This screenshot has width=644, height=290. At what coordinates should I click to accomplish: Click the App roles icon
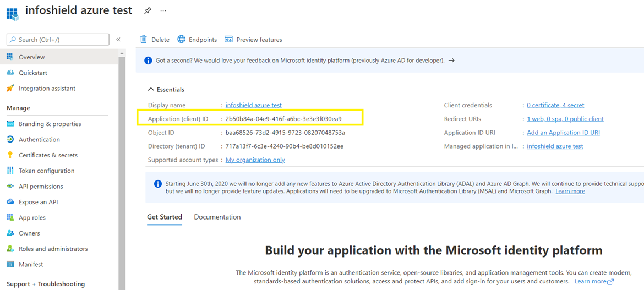(10, 217)
